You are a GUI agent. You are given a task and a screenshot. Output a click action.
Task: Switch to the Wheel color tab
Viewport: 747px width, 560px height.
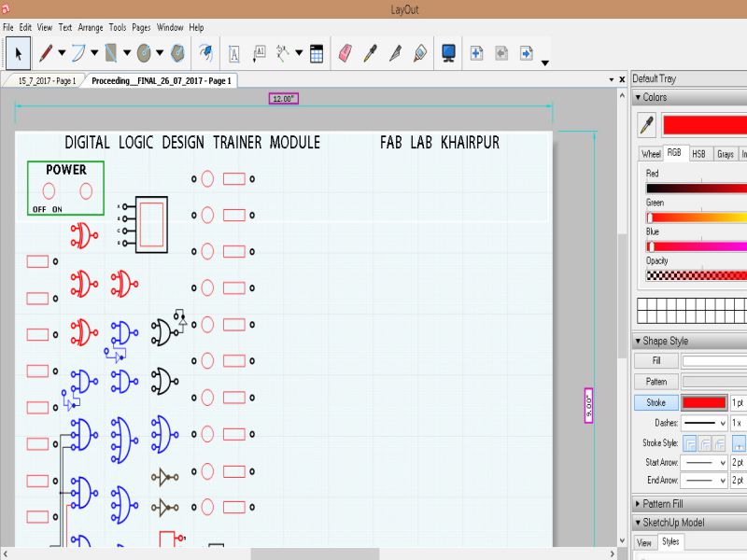[651, 154]
